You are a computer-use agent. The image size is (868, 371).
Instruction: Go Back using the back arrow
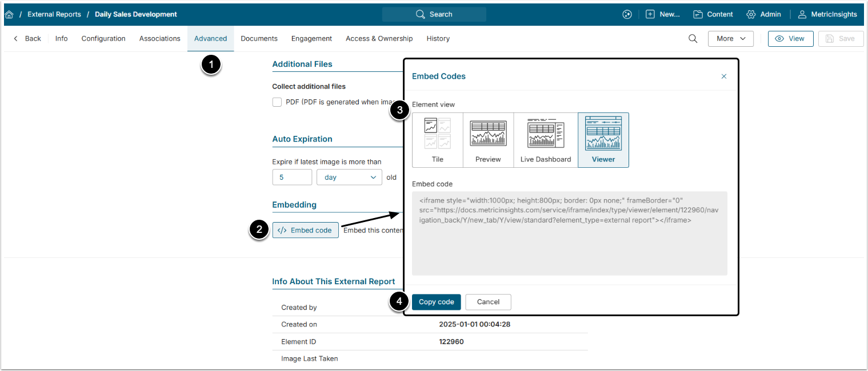[x=27, y=39]
